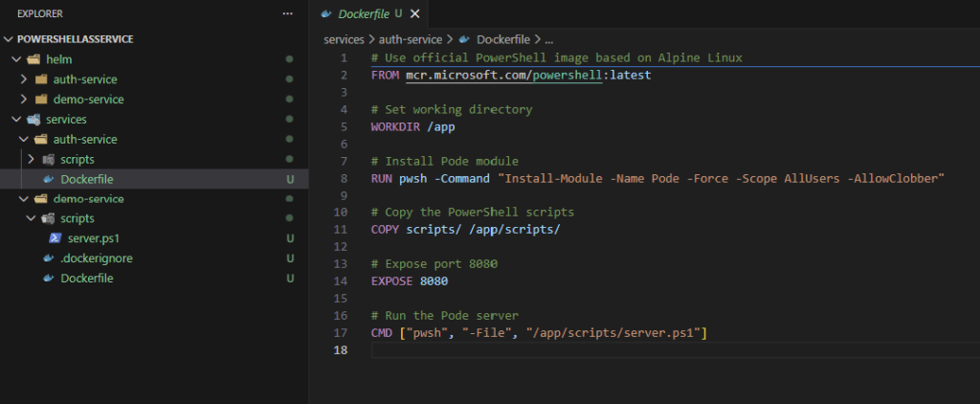980x404 pixels.
Task: Expand the scripts folder under services auth-service
Action: click(x=31, y=159)
